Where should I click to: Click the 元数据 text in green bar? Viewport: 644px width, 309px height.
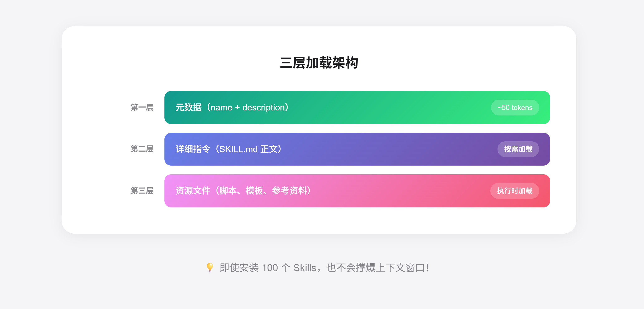click(x=188, y=107)
